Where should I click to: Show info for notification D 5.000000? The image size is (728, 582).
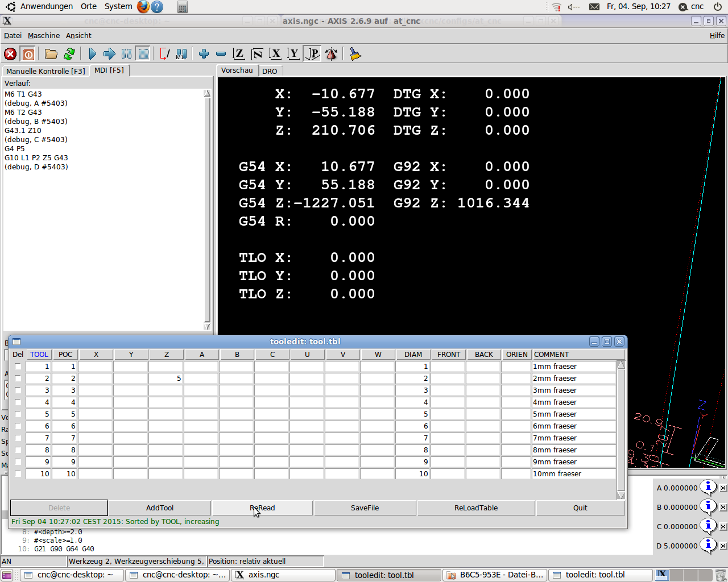(x=708, y=545)
